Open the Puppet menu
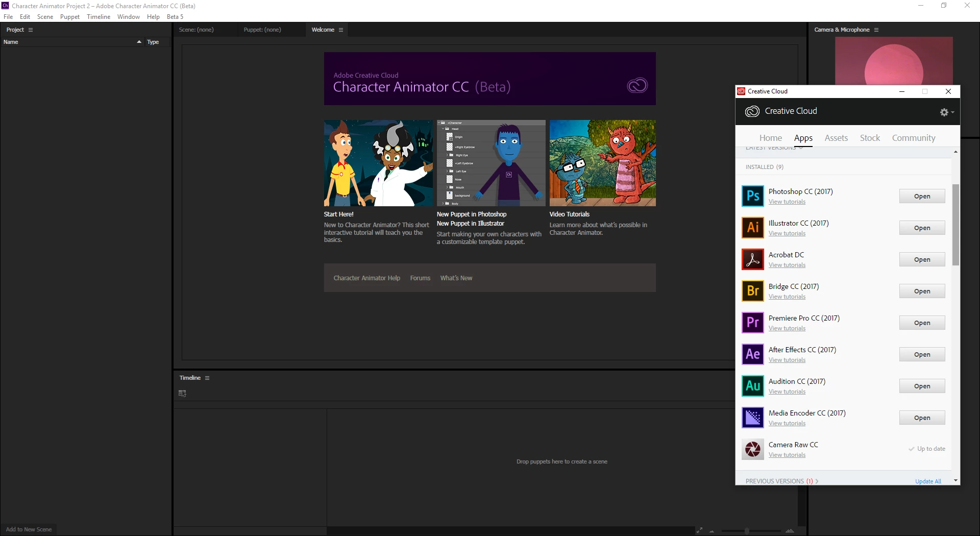The height and width of the screenshot is (536, 980). (x=70, y=17)
